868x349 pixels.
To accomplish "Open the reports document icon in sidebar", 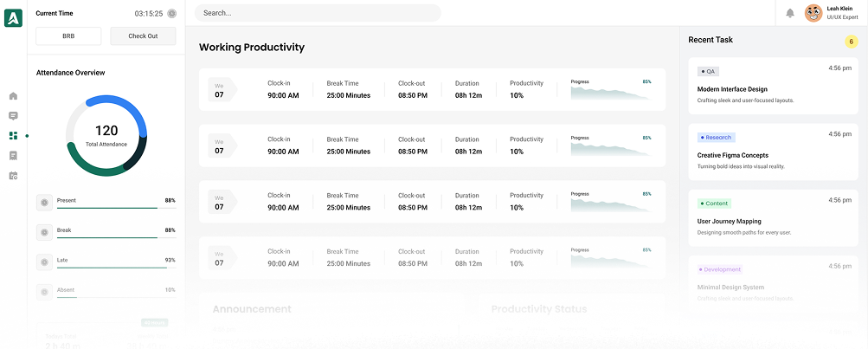I will [13, 156].
